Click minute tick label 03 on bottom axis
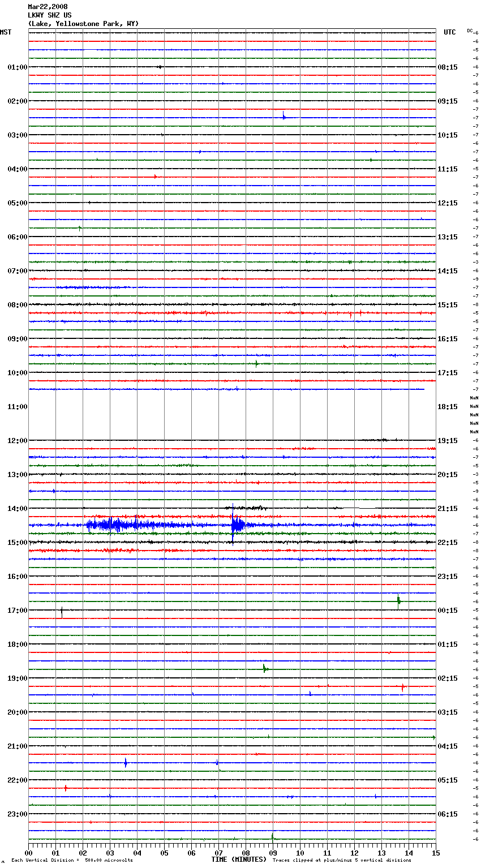Screen dimensions: 481x868 click(110, 853)
